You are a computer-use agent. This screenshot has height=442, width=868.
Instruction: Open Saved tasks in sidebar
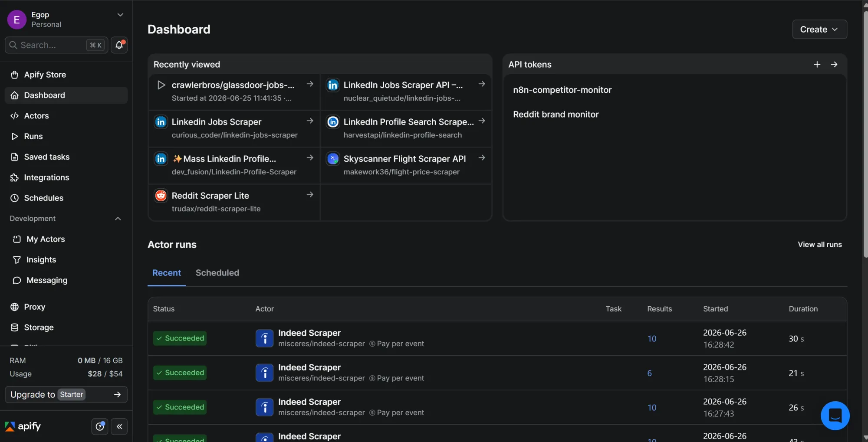[x=66, y=157]
